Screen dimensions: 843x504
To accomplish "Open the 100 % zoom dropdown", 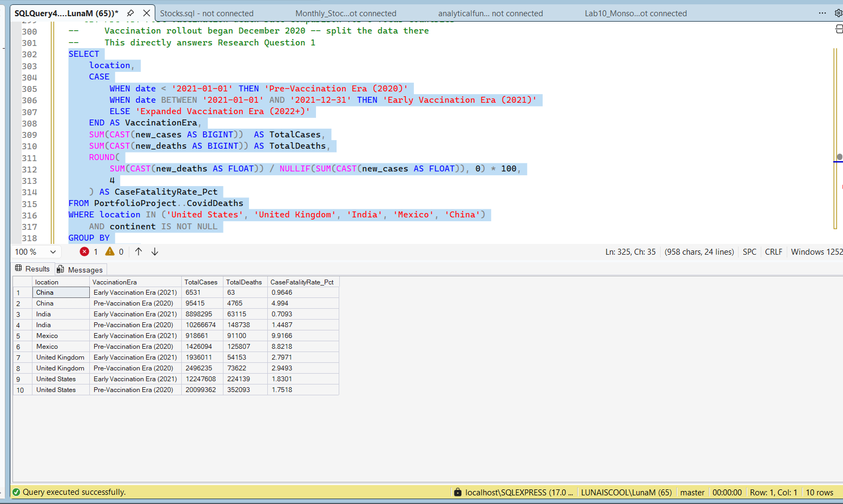I will click(53, 252).
